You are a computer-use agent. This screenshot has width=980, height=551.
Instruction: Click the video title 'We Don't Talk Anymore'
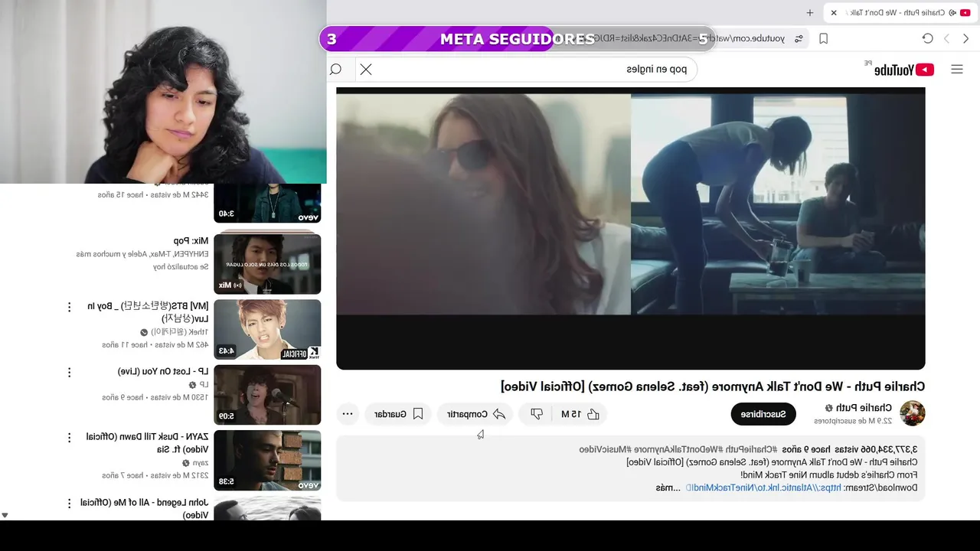click(x=713, y=386)
